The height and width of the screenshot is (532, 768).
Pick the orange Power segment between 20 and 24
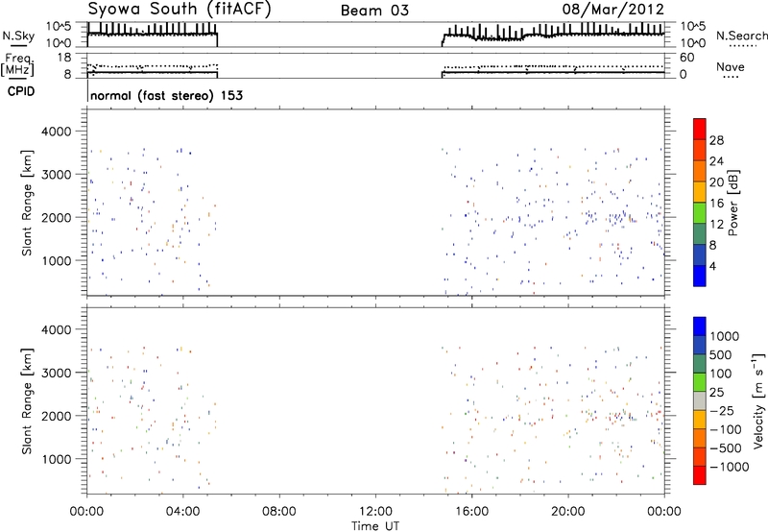(x=700, y=171)
